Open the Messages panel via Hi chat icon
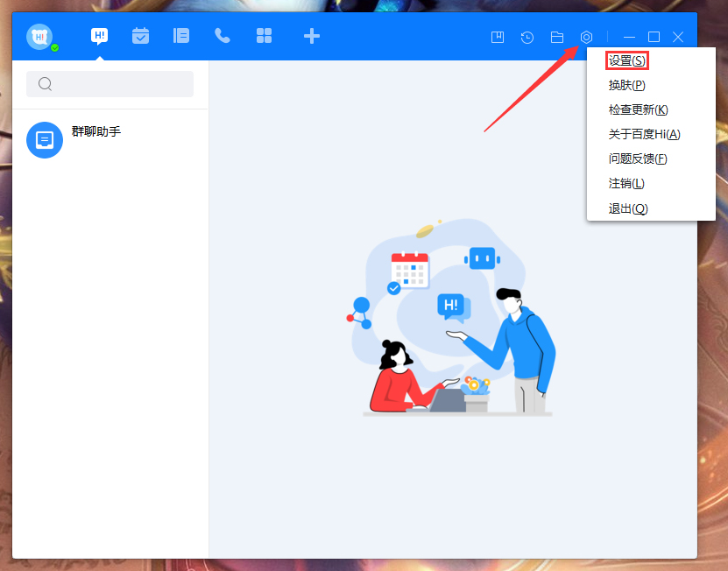Screen dimensions: 728x571 click(99, 36)
